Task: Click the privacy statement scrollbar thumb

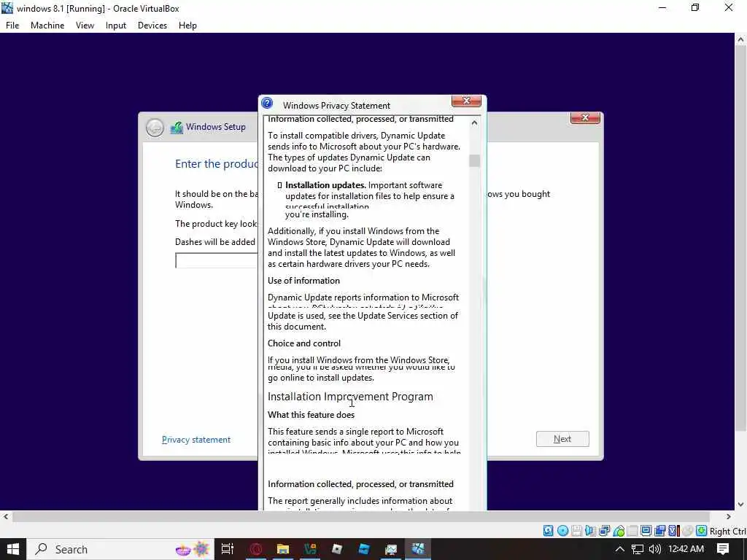Action: click(474, 161)
